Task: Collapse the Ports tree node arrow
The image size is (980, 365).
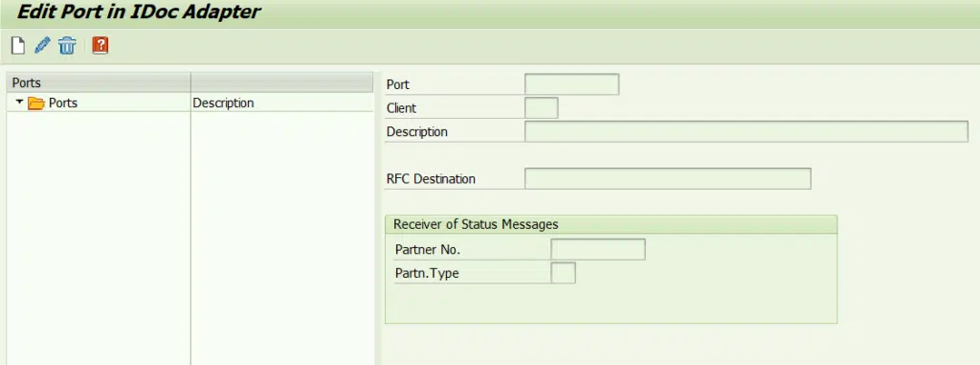Action: point(20,103)
